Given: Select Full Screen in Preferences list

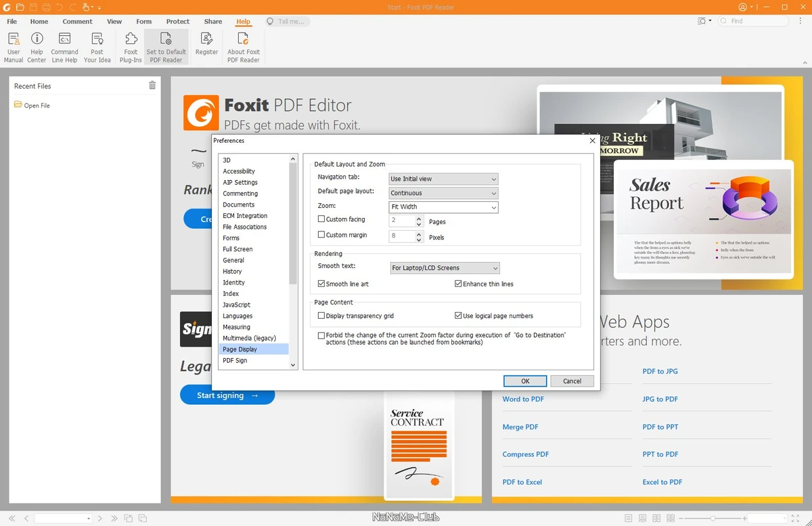Looking at the screenshot, I should pyautogui.click(x=238, y=249).
